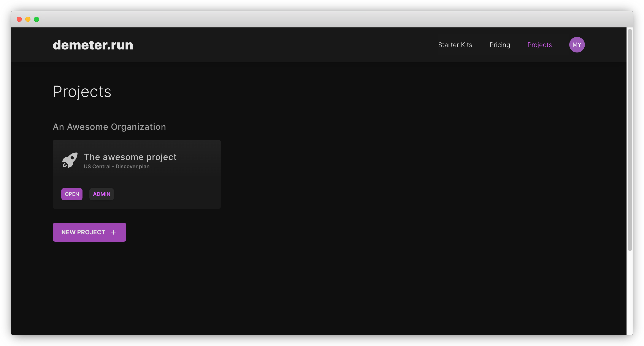Close the window with red button
This screenshot has width=644, height=346.
coord(19,19)
